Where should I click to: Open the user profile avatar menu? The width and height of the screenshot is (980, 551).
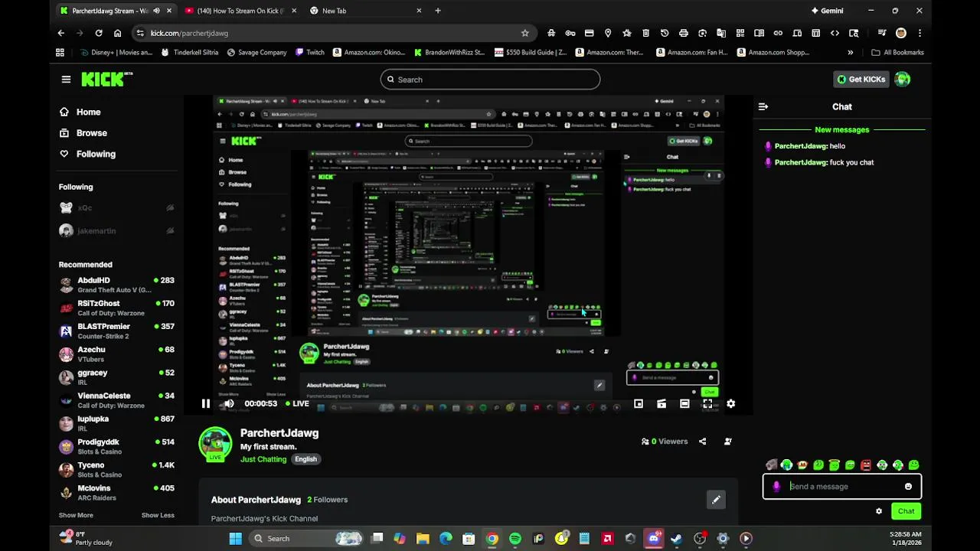coord(903,80)
